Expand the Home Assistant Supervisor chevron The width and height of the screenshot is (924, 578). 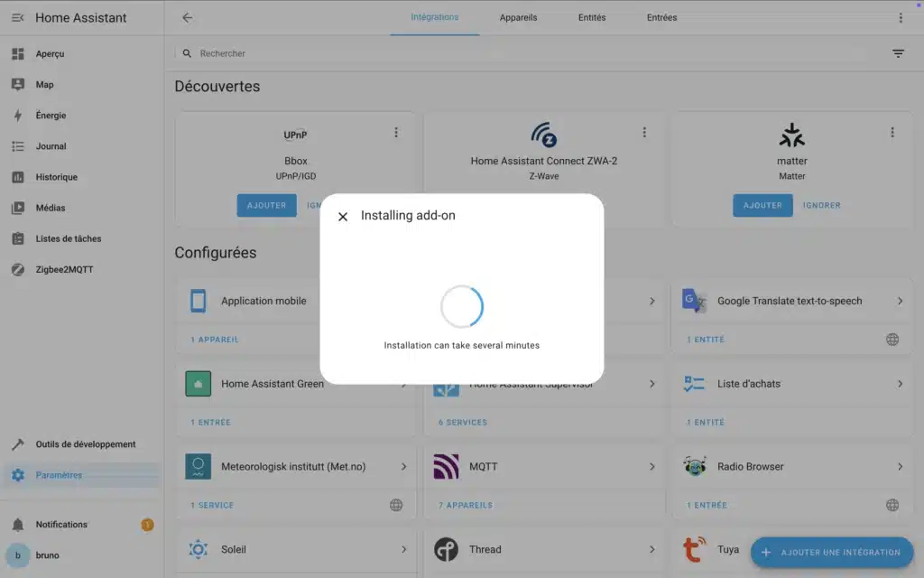coord(651,384)
